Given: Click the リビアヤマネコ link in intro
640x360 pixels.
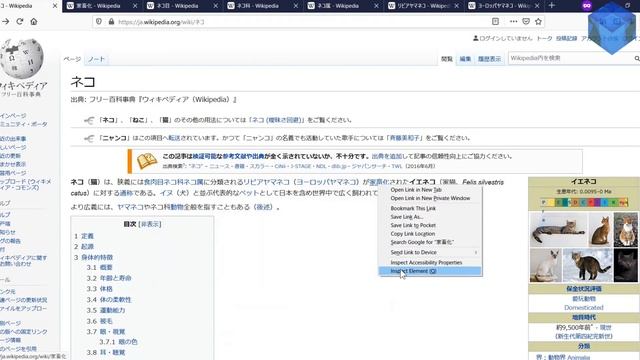Looking at the screenshot, I should click(266, 182).
